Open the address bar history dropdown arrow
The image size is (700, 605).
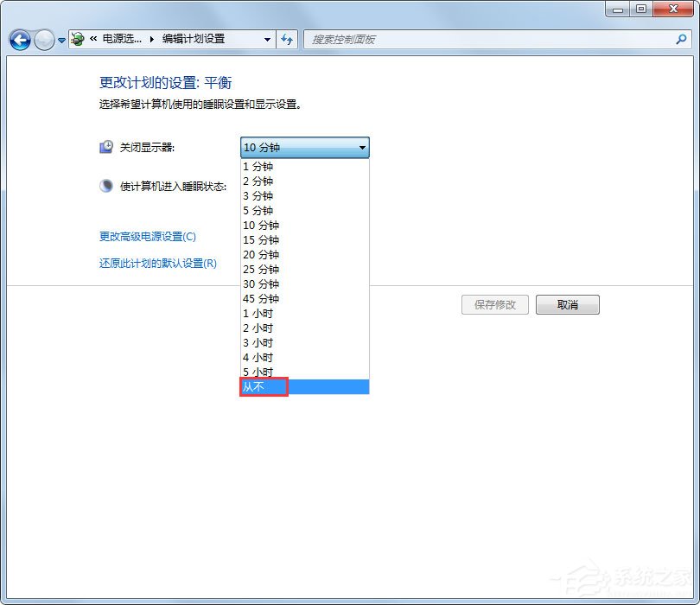pyautogui.click(x=267, y=40)
